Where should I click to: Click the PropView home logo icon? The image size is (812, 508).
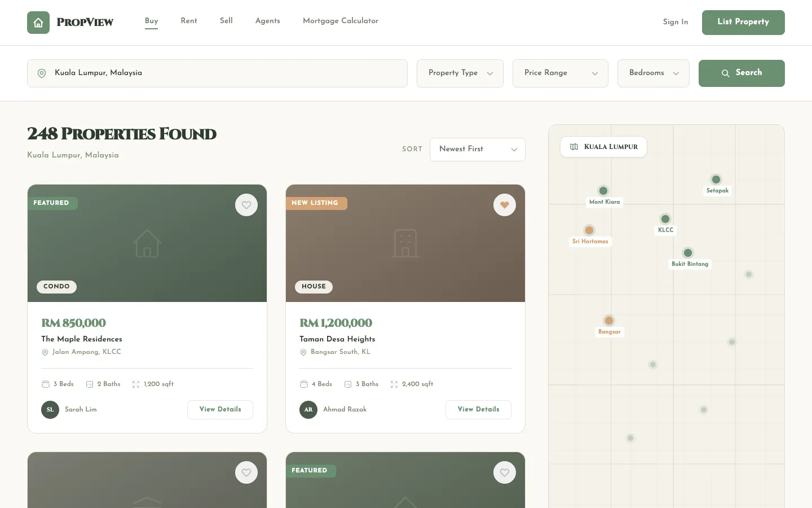[x=38, y=23]
